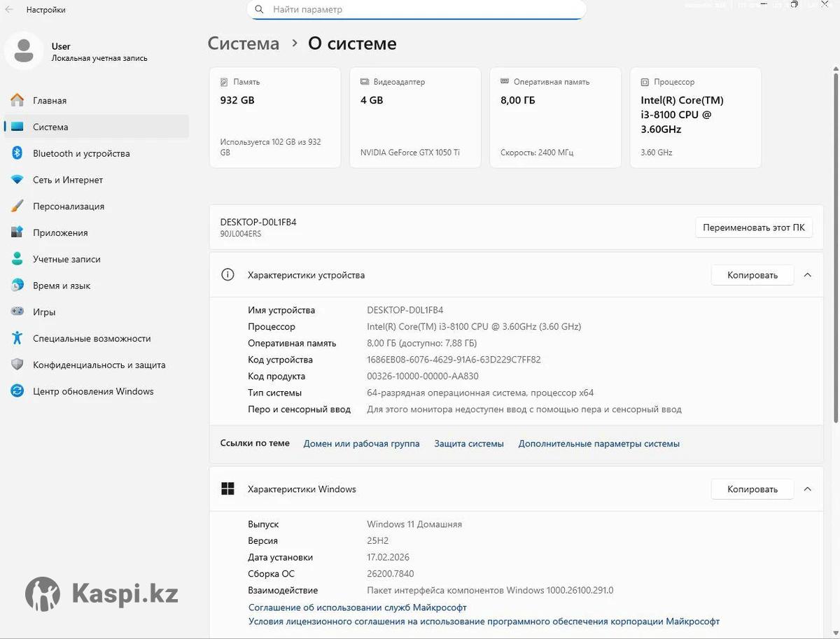Viewport: 840px width, 639px height.
Task: Click the Bluetooth и устройства sidebar icon
Action: 17,153
